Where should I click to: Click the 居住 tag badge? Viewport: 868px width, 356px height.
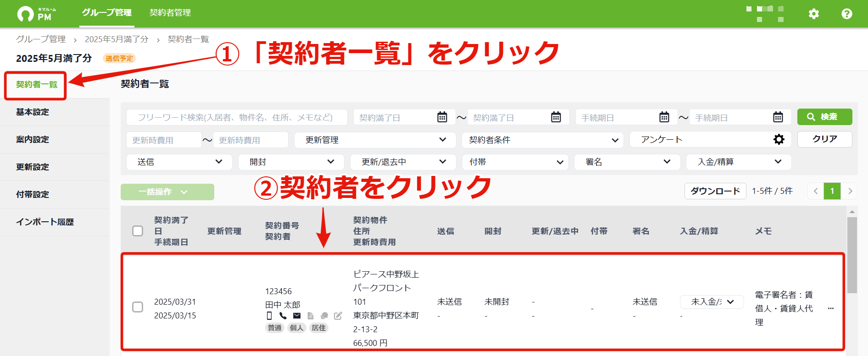tap(318, 328)
